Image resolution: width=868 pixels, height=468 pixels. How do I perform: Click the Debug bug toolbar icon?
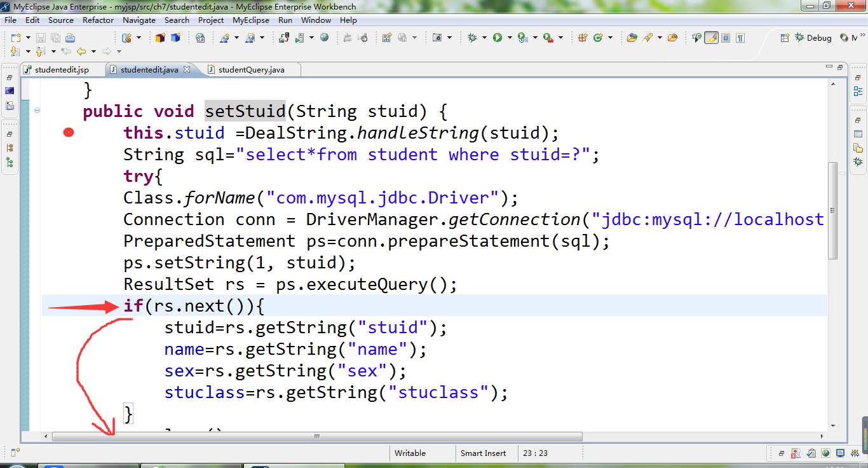pyautogui.click(x=473, y=38)
